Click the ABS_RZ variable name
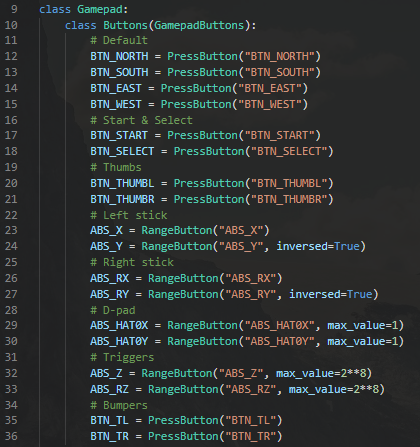 109,389
